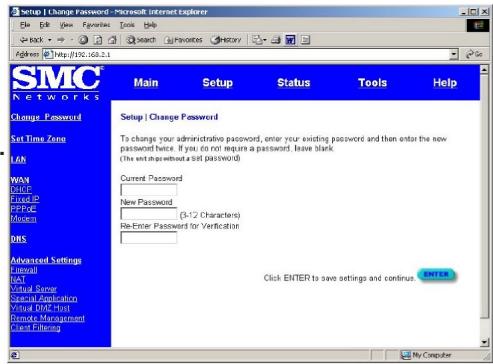
Task: Open the Advanced Settings link
Action: coord(46,260)
